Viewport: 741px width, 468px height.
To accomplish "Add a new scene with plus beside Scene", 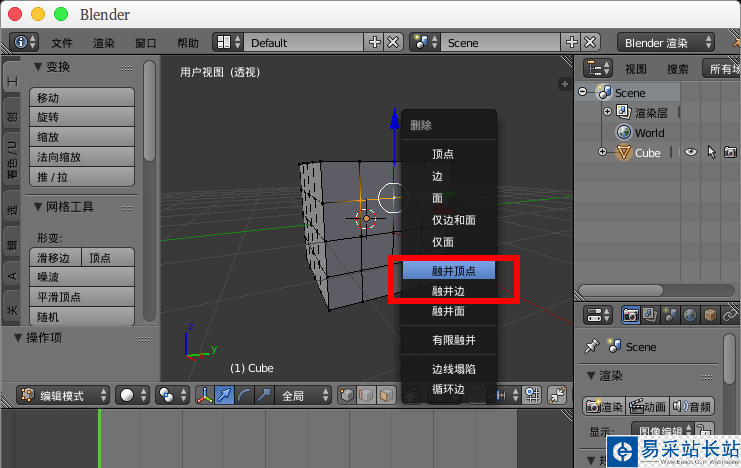I will pos(571,43).
